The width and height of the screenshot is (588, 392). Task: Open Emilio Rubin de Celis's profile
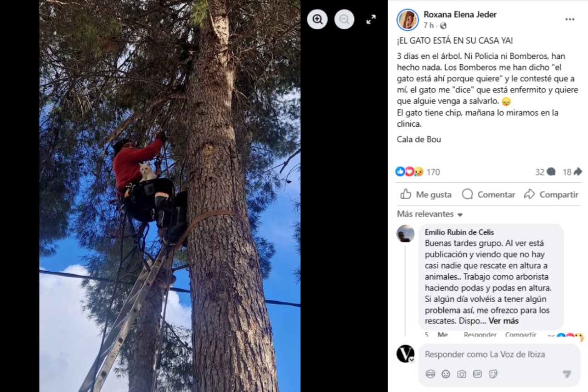coord(459,232)
